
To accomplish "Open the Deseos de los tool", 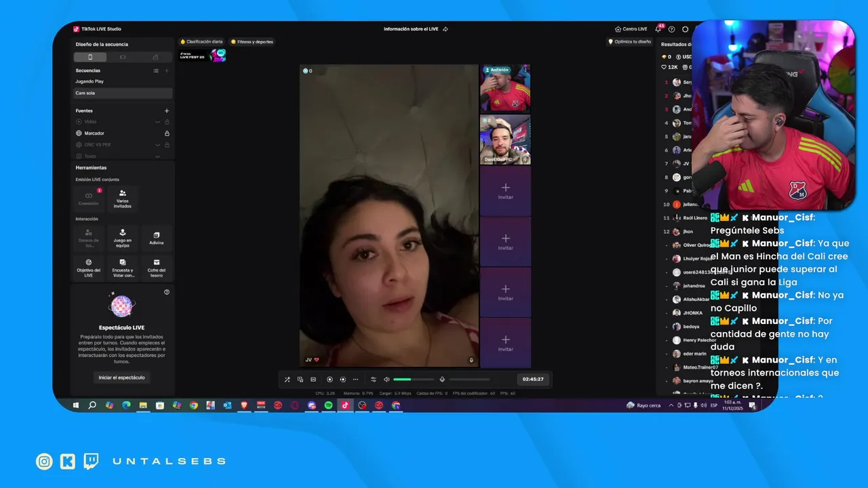I will coord(89,239).
